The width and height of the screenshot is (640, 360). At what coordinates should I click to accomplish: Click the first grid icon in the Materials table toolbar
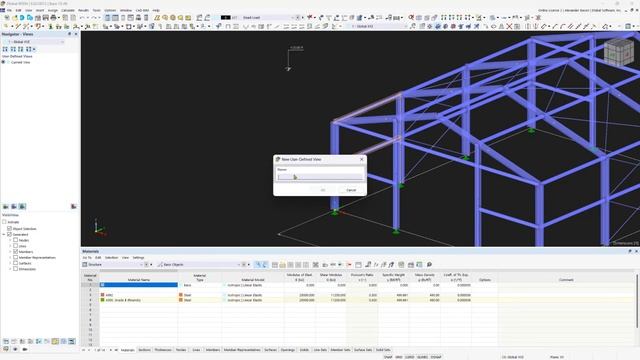pos(275,264)
